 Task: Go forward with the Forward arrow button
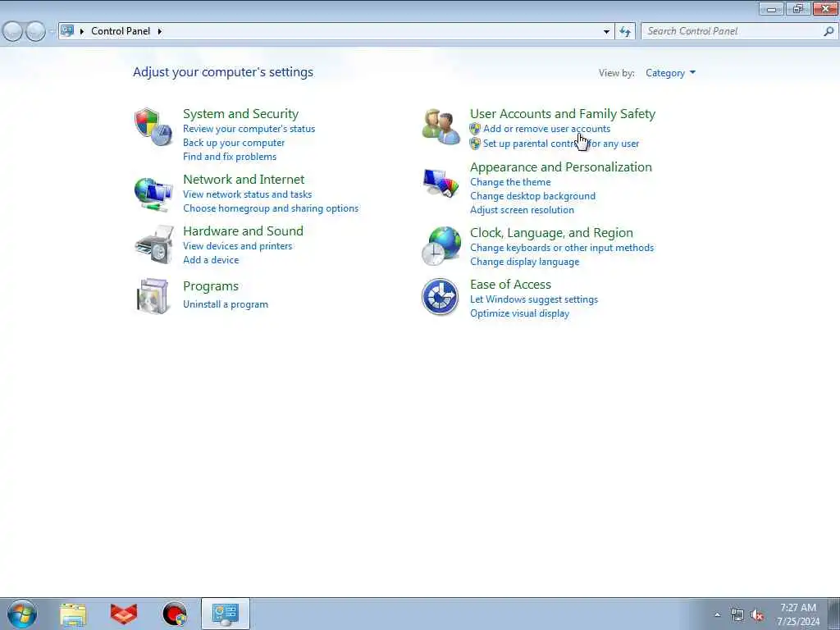(x=35, y=32)
